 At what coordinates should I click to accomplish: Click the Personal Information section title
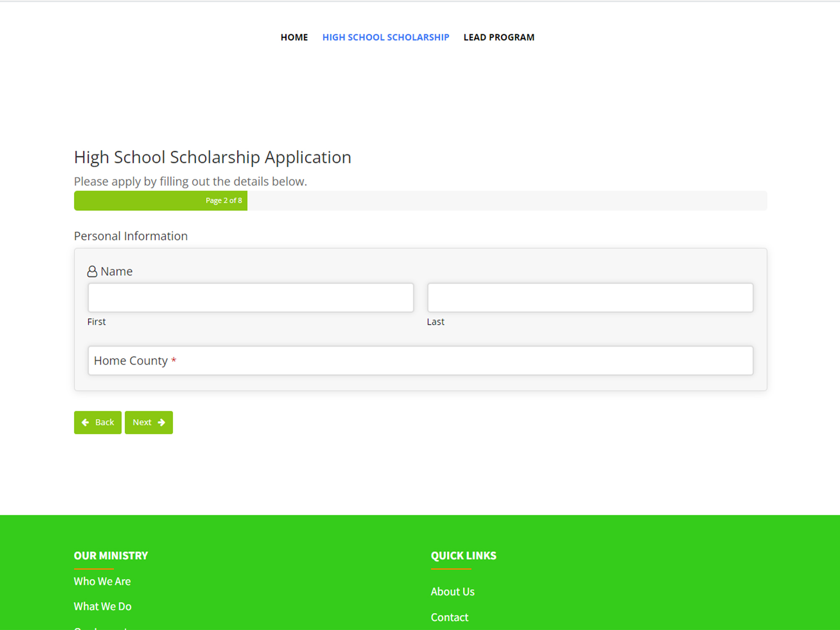131,236
